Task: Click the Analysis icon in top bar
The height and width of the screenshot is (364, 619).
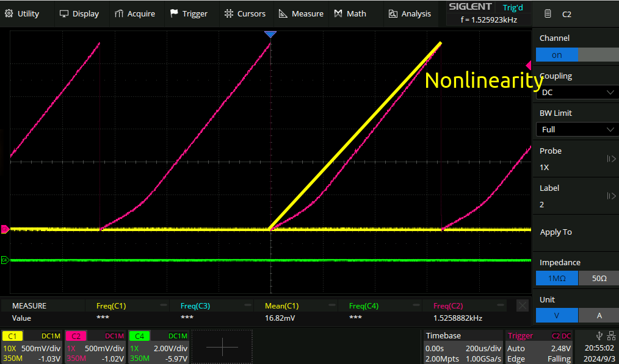Action: [393, 13]
